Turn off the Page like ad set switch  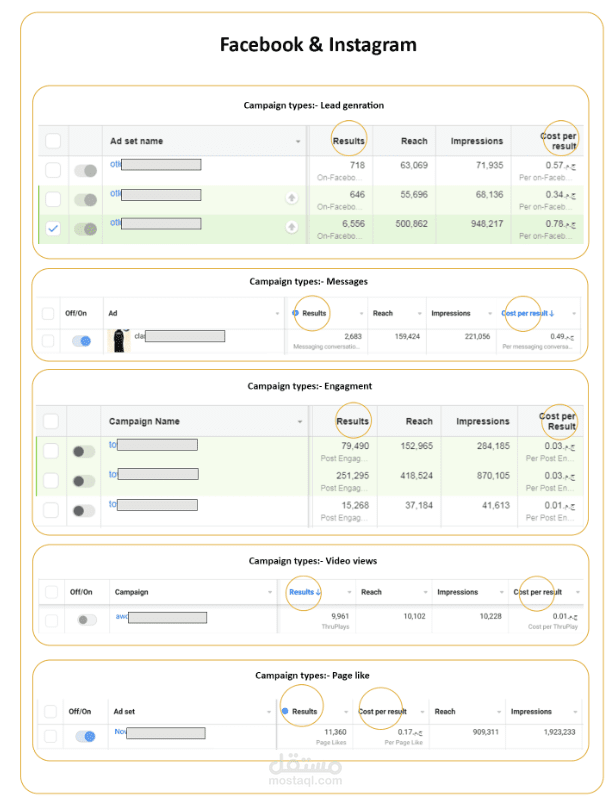tap(86, 736)
